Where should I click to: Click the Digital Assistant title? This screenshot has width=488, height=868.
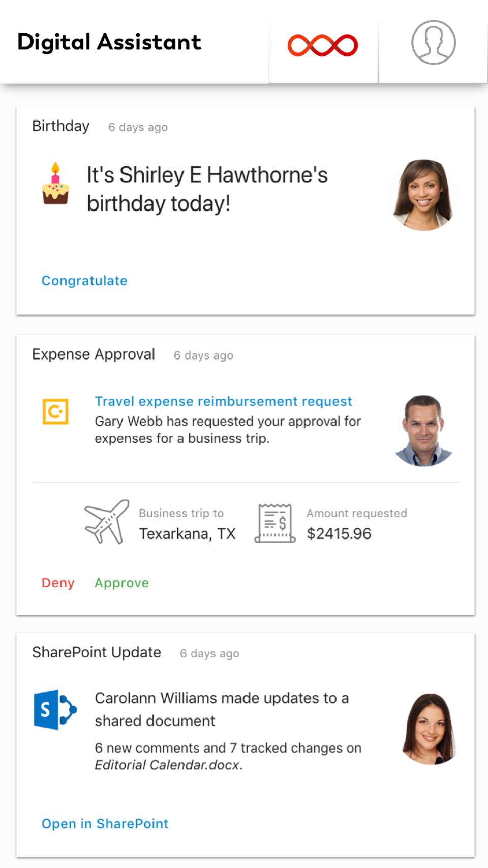pyautogui.click(x=109, y=42)
